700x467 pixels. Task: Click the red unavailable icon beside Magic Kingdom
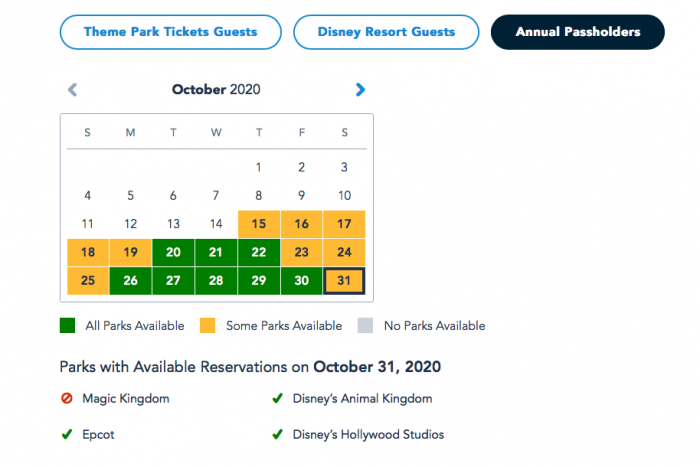tap(67, 398)
